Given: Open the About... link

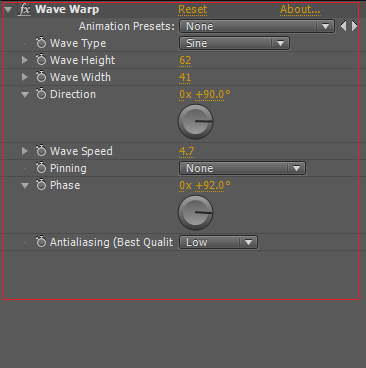Looking at the screenshot, I should [x=300, y=9].
